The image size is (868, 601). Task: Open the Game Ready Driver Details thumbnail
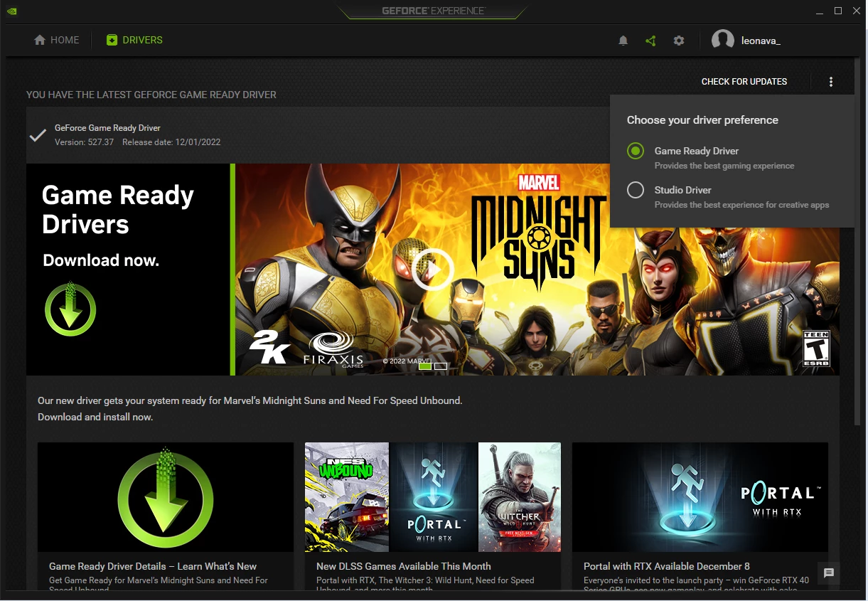[x=166, y=497]
